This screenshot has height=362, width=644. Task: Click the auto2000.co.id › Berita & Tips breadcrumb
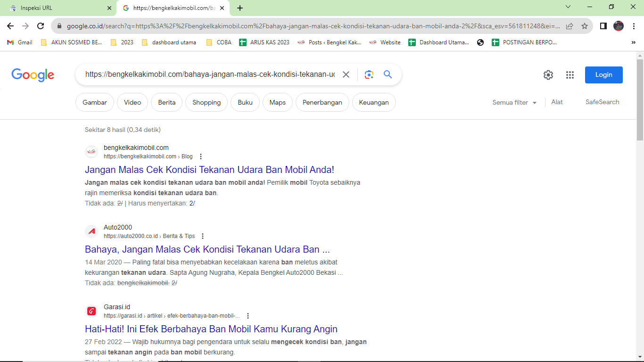(149, 236)
